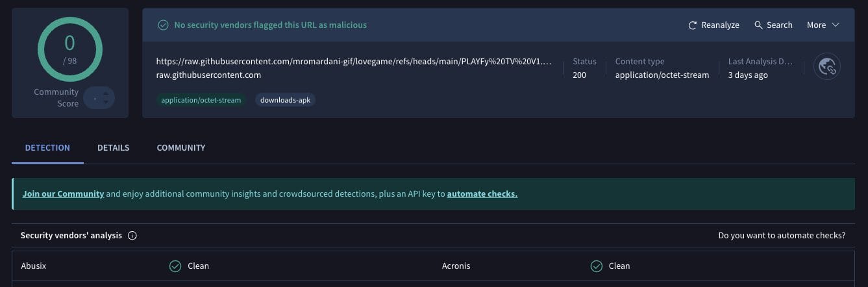Click the Clean check icon for Acronis

pos(597,266)
